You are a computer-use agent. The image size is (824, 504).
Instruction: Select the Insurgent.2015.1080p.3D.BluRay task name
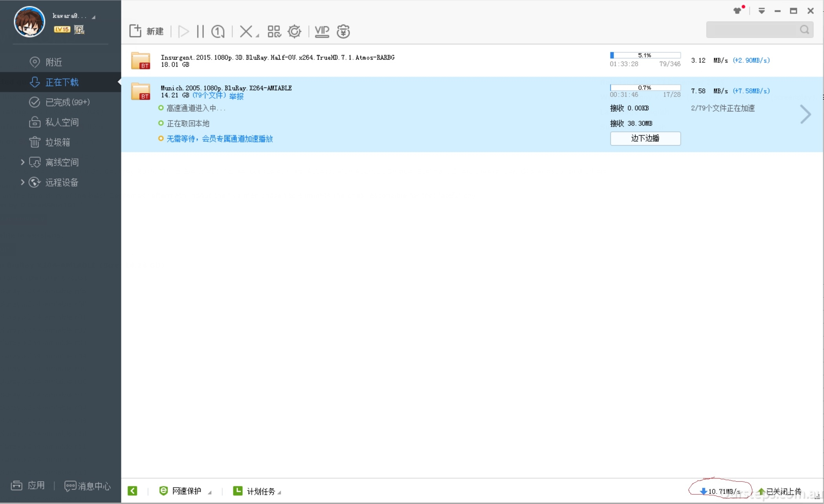(x=278, y=57)
